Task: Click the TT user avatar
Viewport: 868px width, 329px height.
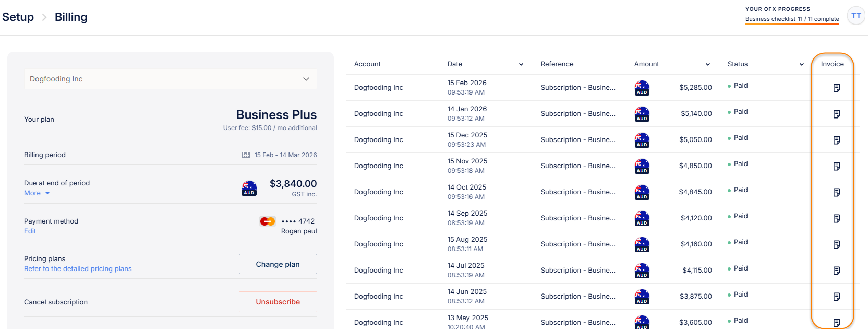Action: 856,16
